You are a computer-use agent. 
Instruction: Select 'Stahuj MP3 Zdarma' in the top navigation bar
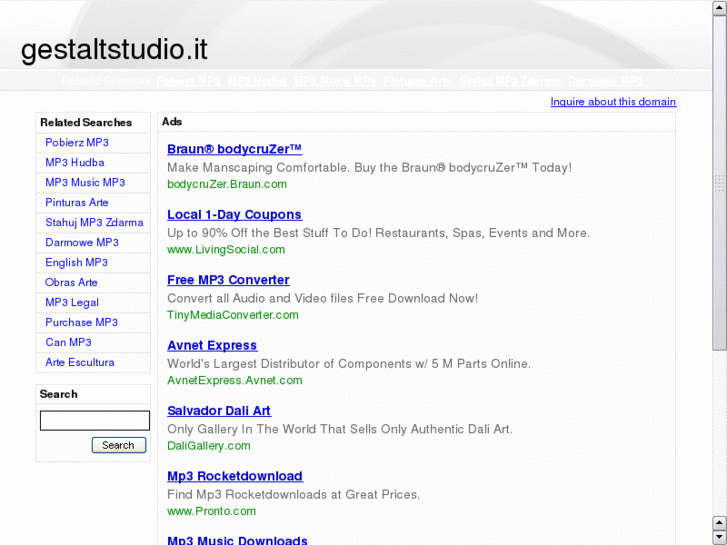(x=510, y=81)
